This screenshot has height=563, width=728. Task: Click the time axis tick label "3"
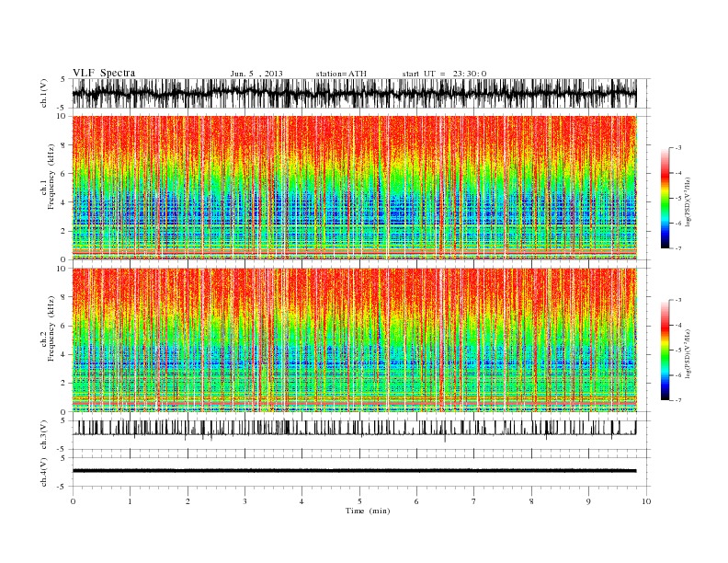245,501
